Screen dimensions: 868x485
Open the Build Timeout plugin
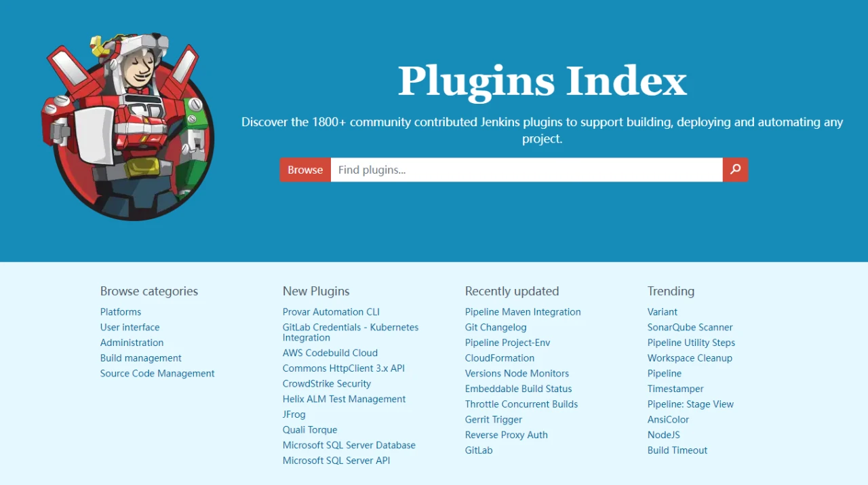pyautogui.click(x=677, y=450)
